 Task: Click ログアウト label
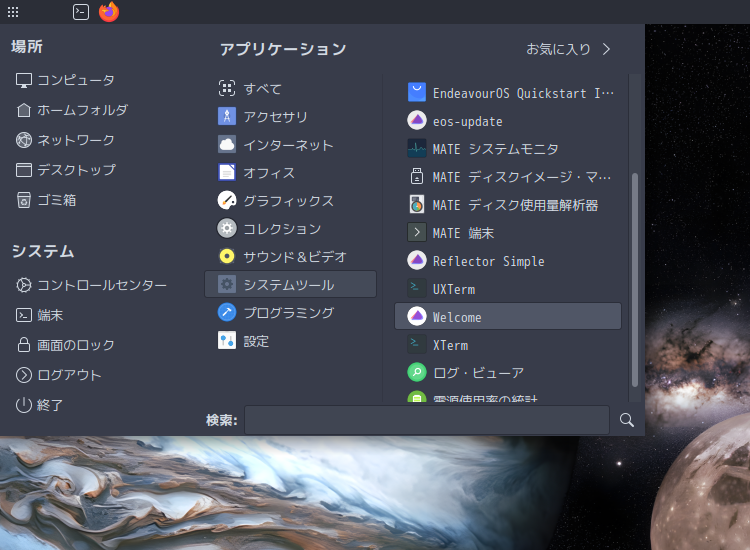pos(69,375)
